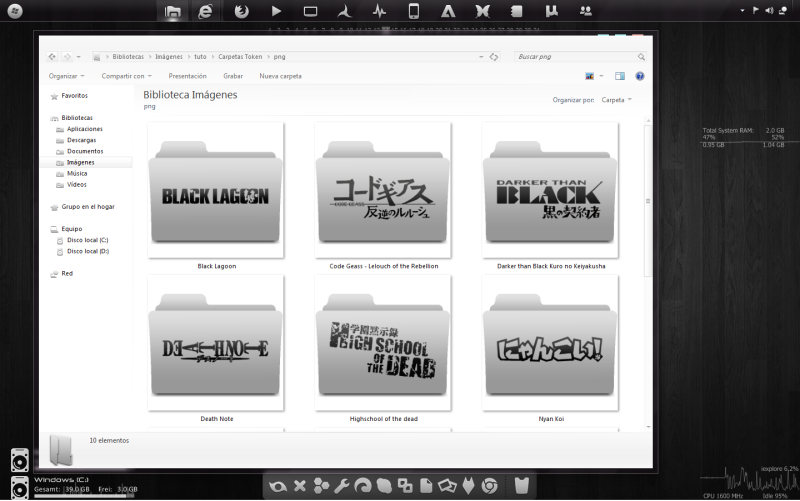
Task: Select Descargas library in the sidebar
Action: pyautogui.click(x=81, y=140)
